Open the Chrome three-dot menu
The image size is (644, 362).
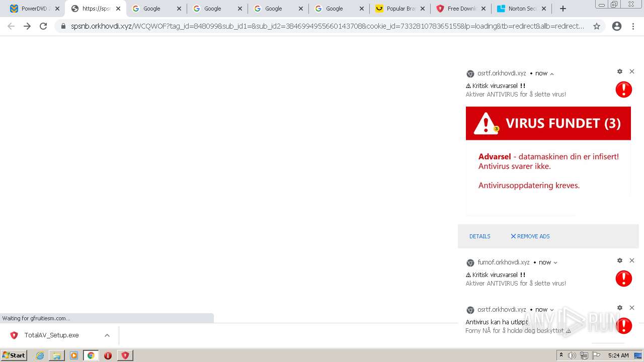(x=633, y=26)
